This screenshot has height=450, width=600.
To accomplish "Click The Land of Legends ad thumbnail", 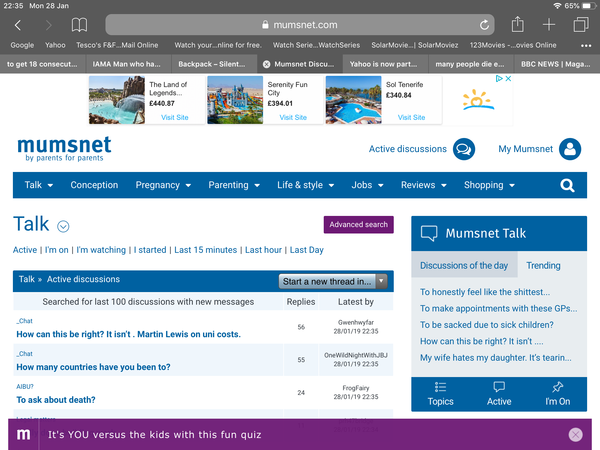I will (x=117, y=100).
